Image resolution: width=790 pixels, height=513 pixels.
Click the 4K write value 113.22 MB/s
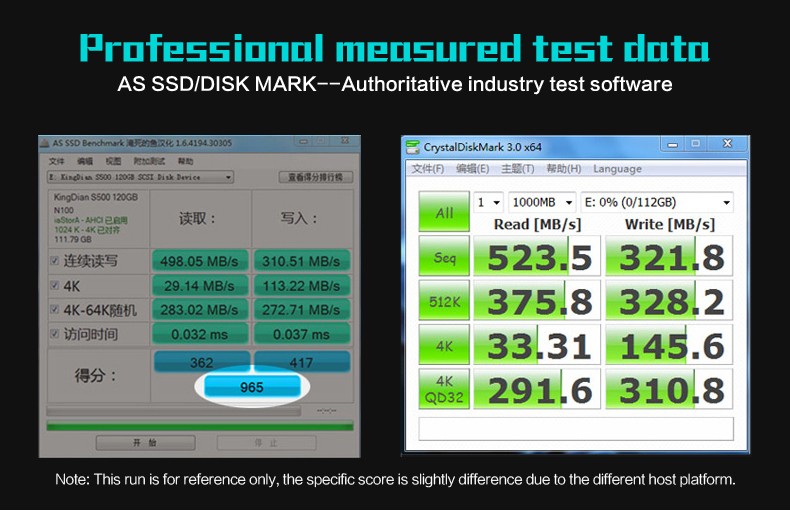301,286
